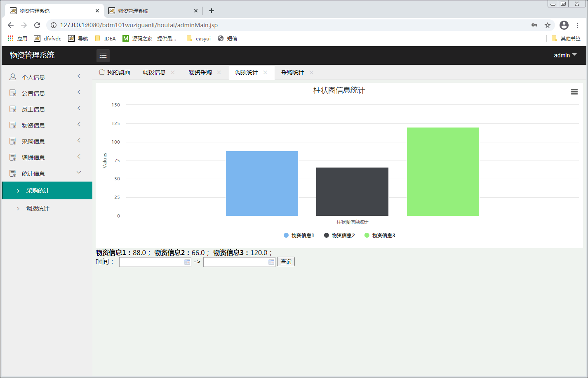Open the start date calendar picker icon
Screen dimensions: 588x378
(x=187, y=262)
